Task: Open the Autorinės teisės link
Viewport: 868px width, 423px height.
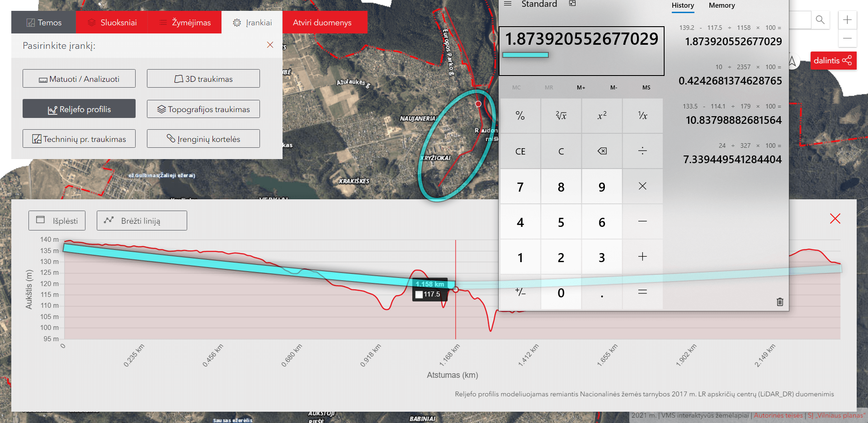Action: tap(778, 415)
